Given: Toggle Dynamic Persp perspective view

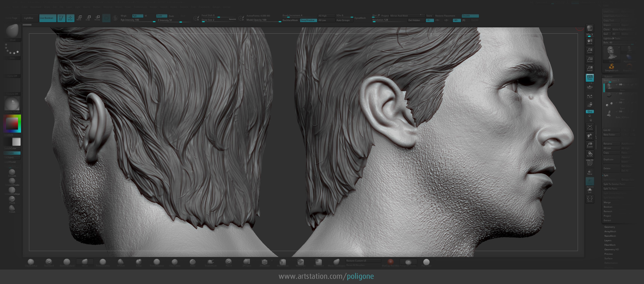Looking at the screenshot, I should 590,77.
